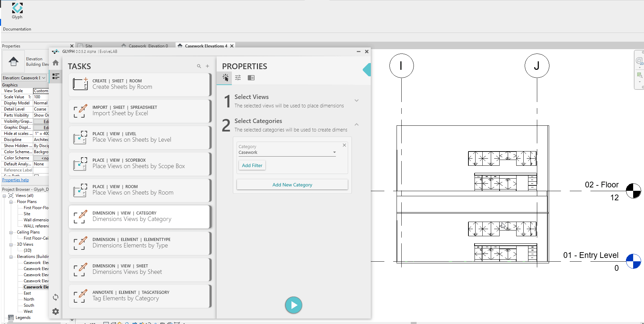
Task: Select the view selection properties tab icon
Action: tap(225, 78)
